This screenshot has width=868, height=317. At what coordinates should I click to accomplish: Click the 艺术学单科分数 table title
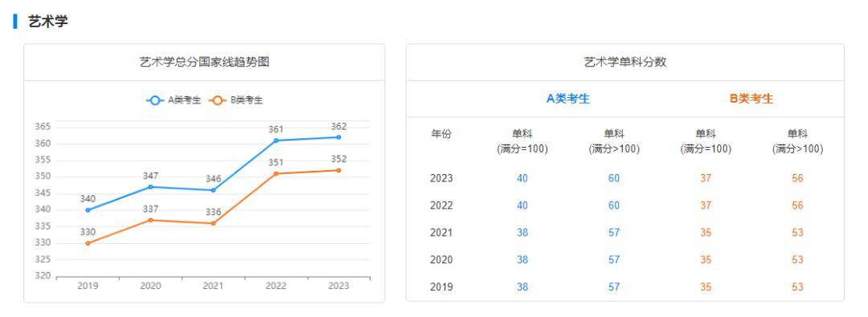[x=625, y=62]
